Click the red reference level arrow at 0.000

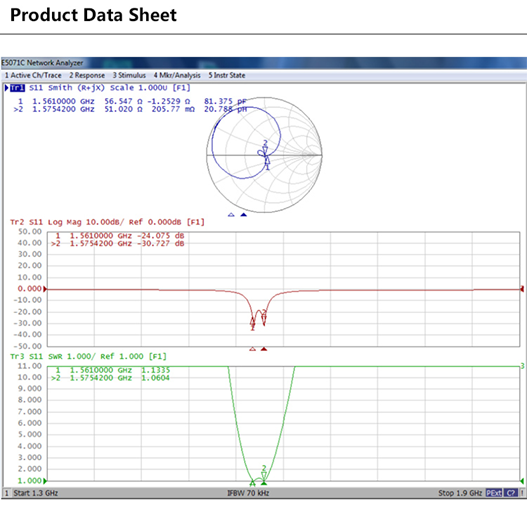pos(45,289)
